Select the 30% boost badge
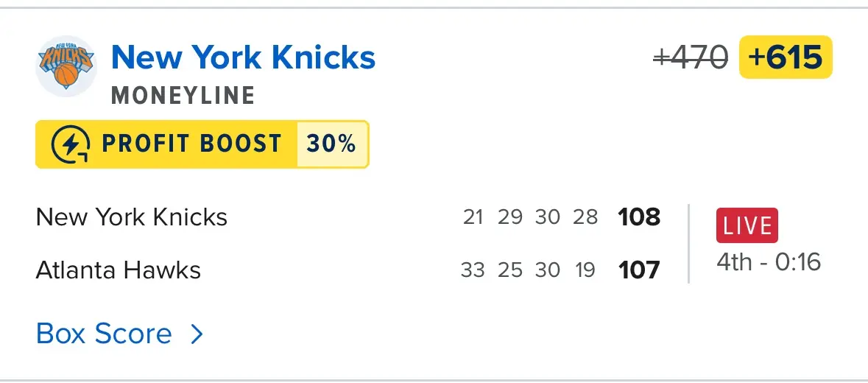Image resolution: width=868 pixels, height=383 pixels. (x=331, y=144)
